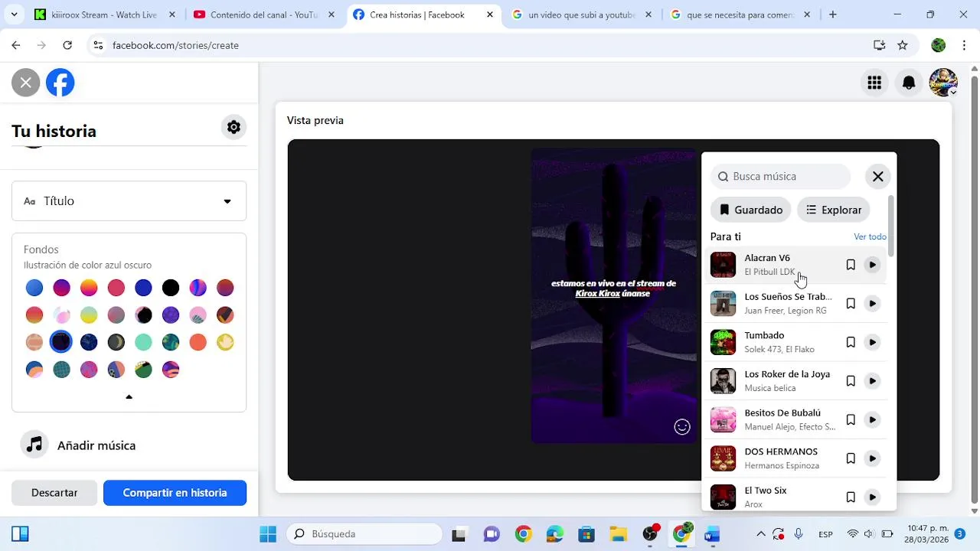Image resolution: width=980 pixels, height=551 pixels.
Task: Open Facebook home via logo icon
Action: (x=60, y=83)
